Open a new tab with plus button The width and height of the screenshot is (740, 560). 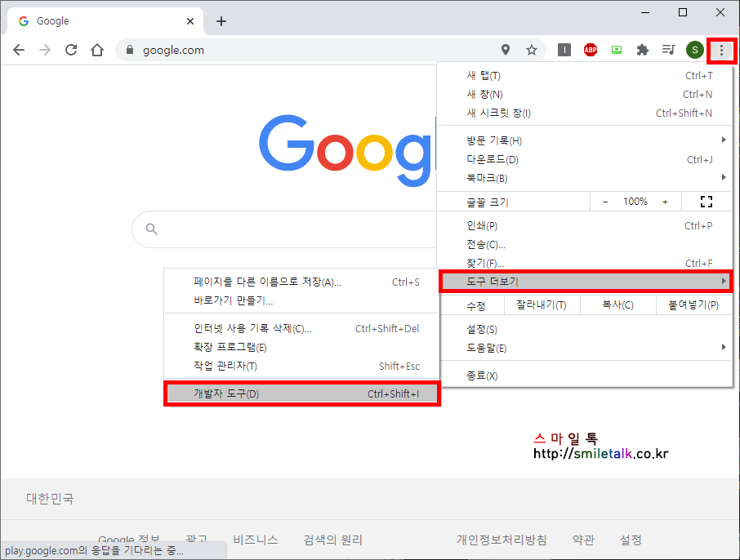(x=221, y=21)
